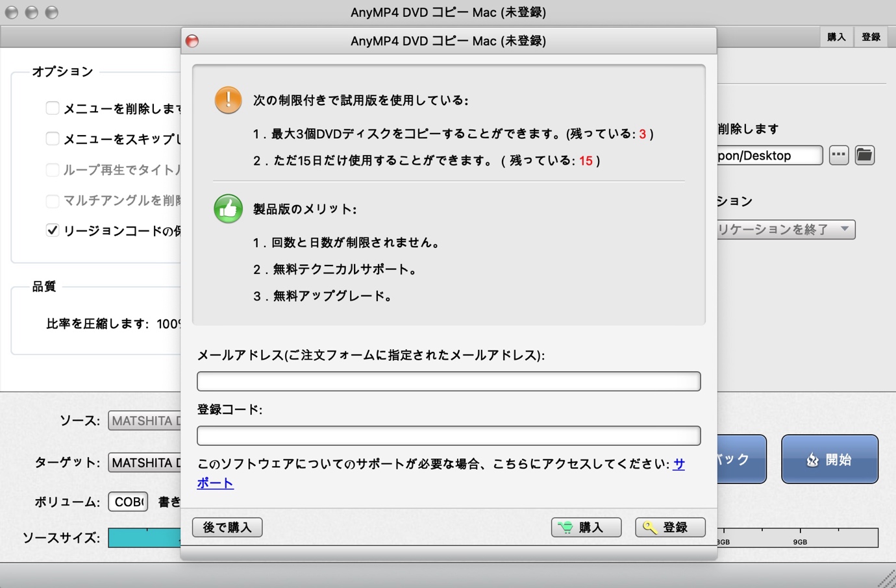
Task: Click the ソースサイズ capacity bar
Action: tap(144, 537)
